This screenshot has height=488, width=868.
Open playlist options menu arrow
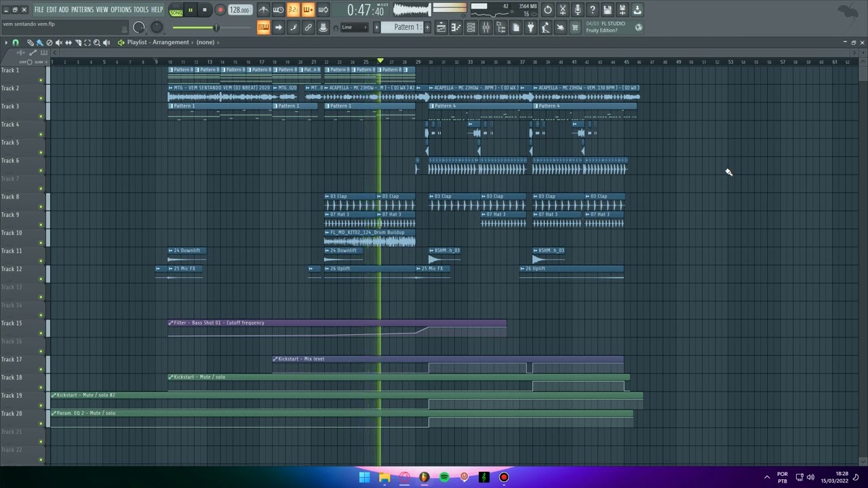[x=6, y=42]
